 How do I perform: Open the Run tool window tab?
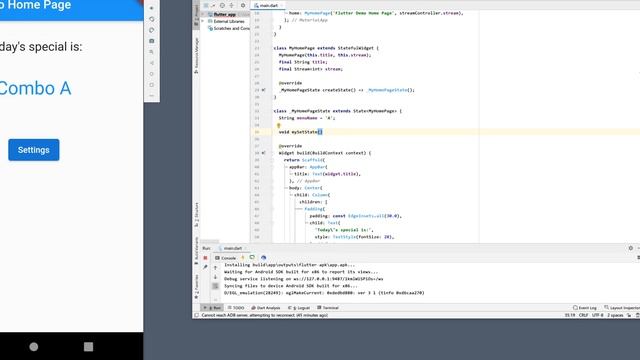click(x=213, y=308)
